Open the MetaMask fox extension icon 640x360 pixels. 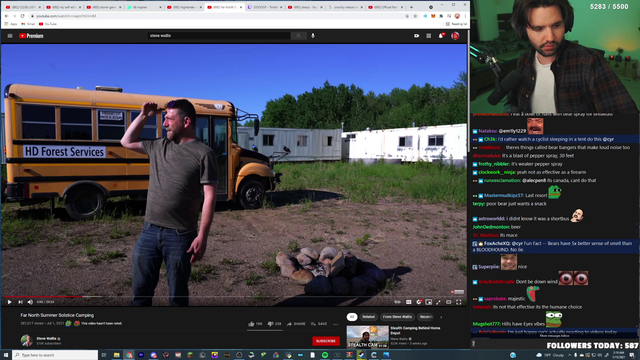coord(433,16)
